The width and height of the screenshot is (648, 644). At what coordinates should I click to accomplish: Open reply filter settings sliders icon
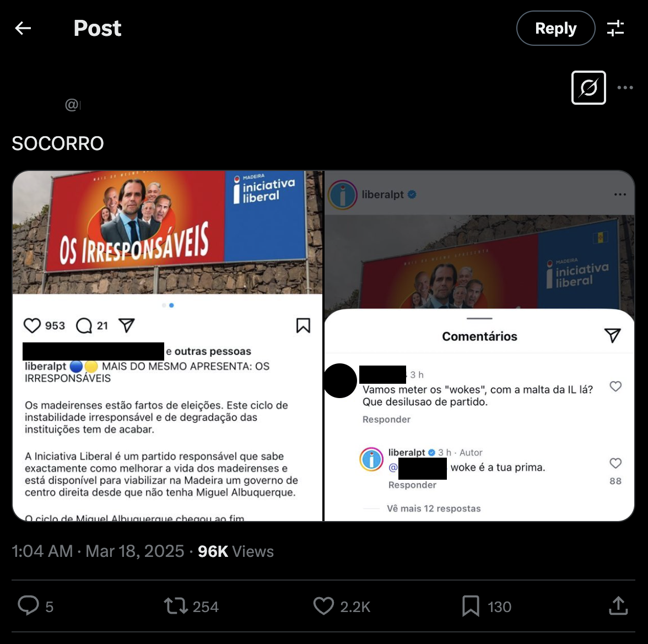tap(615, 28)
